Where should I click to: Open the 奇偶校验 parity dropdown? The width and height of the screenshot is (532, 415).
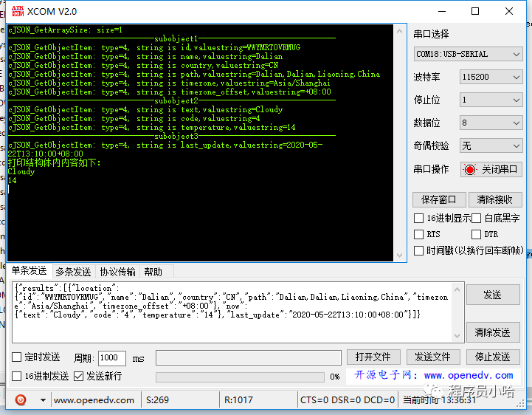(491, 145)
